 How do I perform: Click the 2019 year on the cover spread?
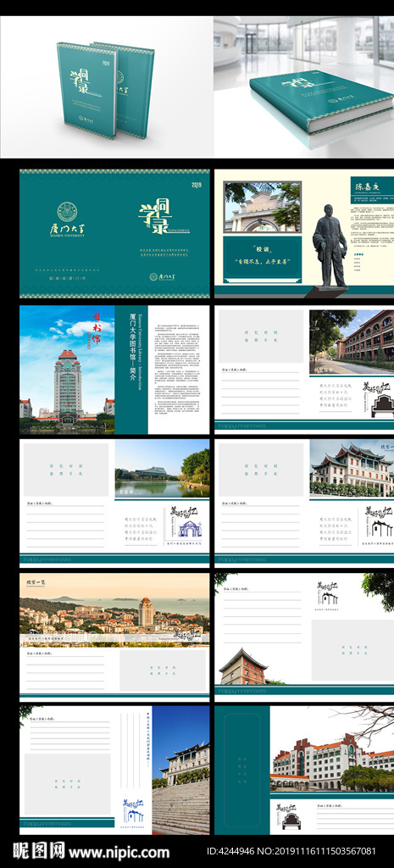pos(197,185)
